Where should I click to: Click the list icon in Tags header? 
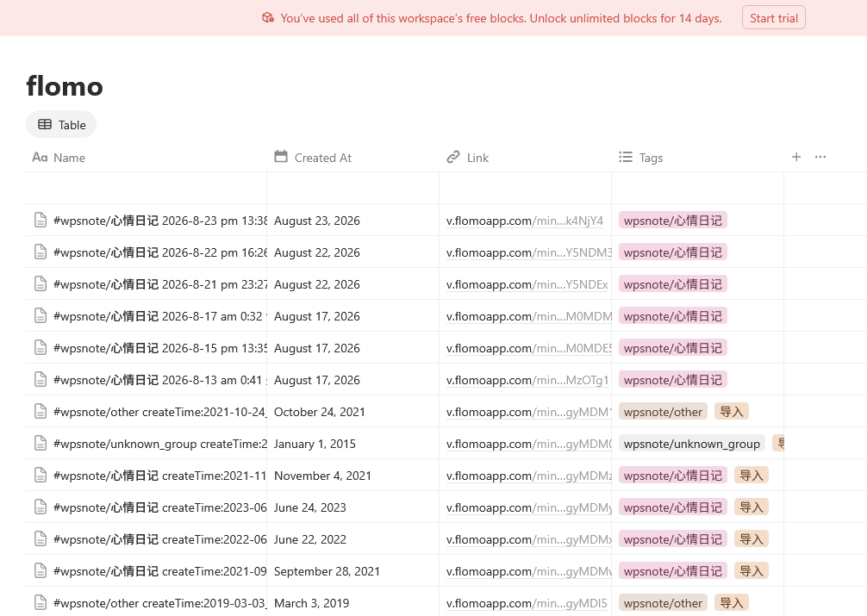tap(626, 157)
